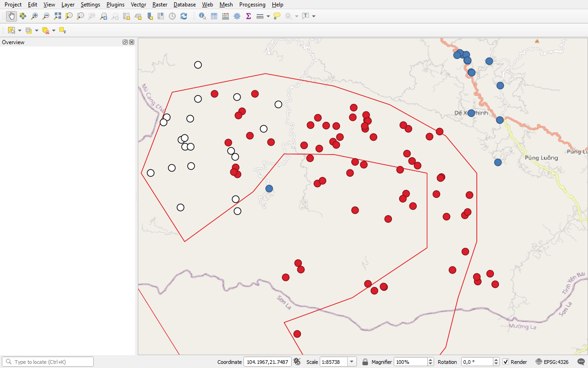This screenshot has width=588, height=368.
Task: Expand Select by Value dropdown arrow
Action: [x=37, y=30]
